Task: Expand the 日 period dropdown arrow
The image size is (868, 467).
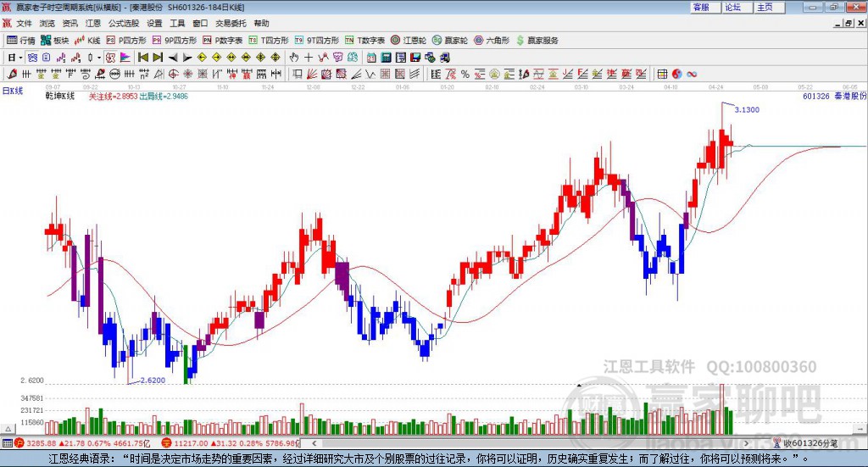Action: pos(20,58)
